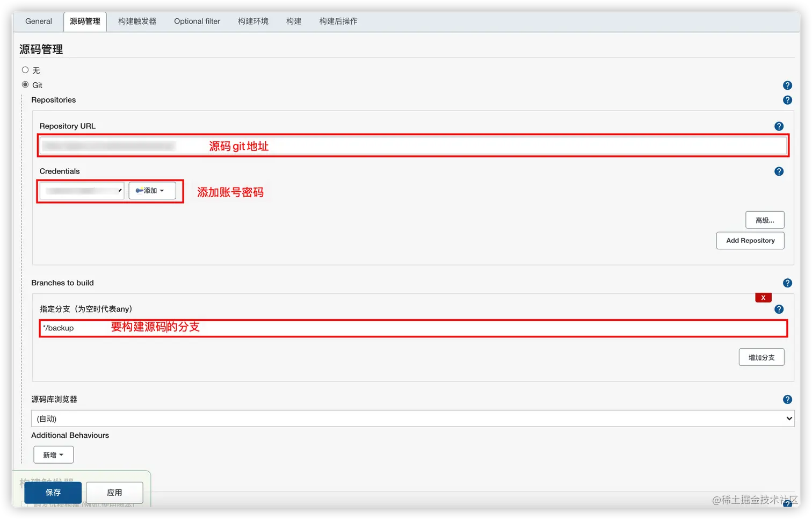812x519 pixels.
Task: Select the 无 radio option
Action: pos(25,70)
